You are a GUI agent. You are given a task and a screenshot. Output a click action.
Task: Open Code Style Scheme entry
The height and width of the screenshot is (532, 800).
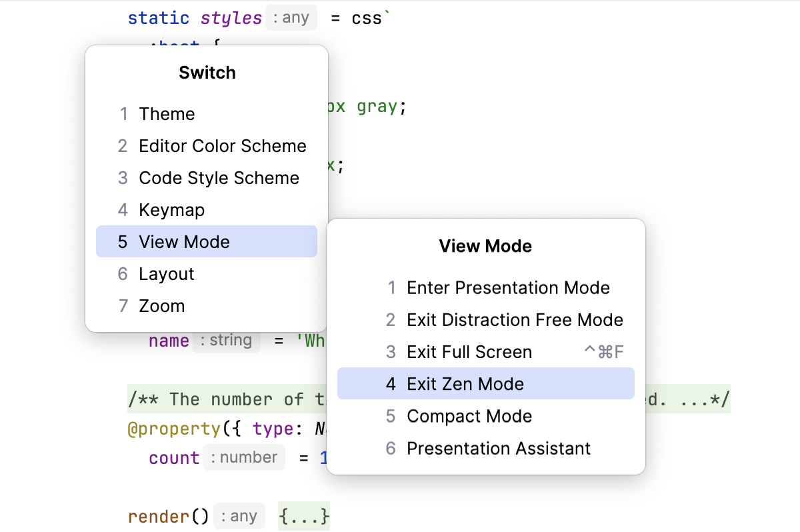[219, 178]
